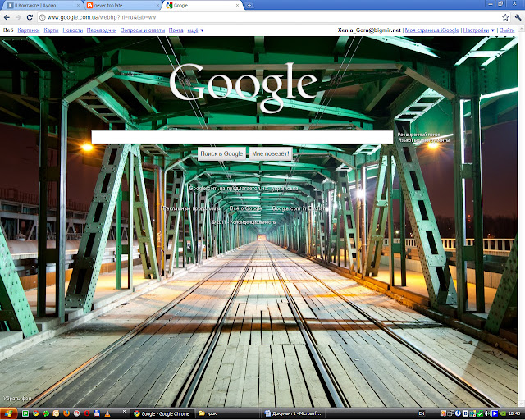Open the Google.com in English link
This screenshot has height=420, width=525.
[298, 208]
